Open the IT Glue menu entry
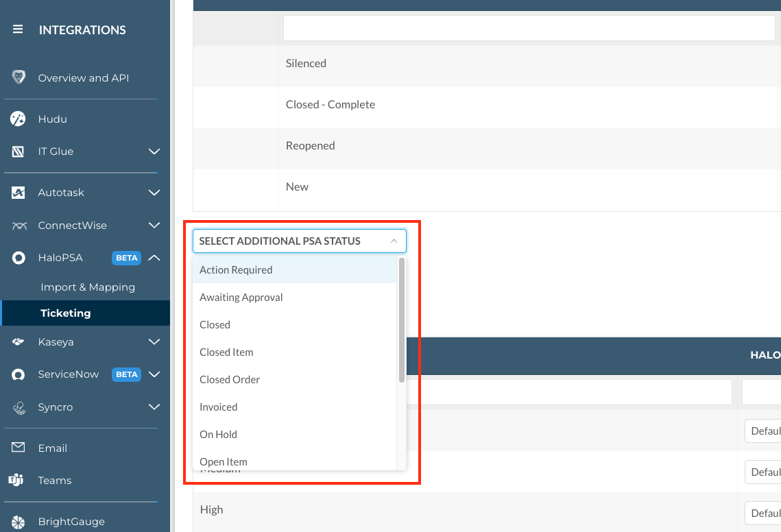This screenshot has height=532, width=781. coord(56,152)
